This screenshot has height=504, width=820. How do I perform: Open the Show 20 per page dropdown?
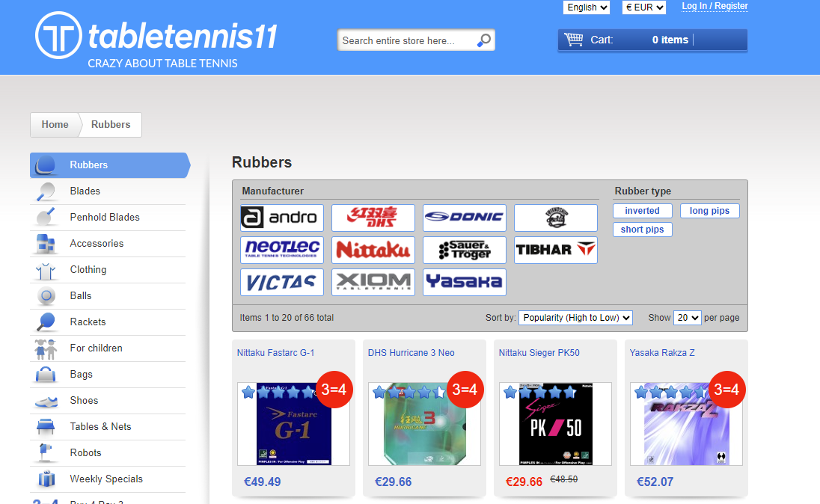[687, 317]
